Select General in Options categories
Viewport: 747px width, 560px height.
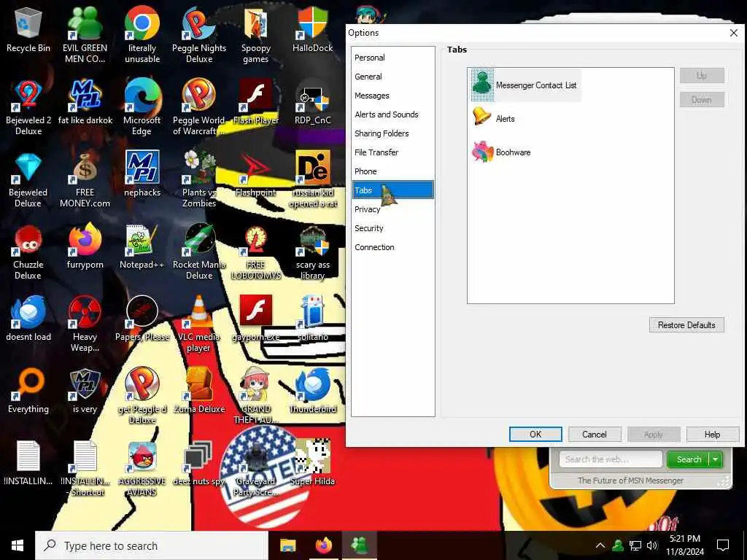click(x=368, y=77)
